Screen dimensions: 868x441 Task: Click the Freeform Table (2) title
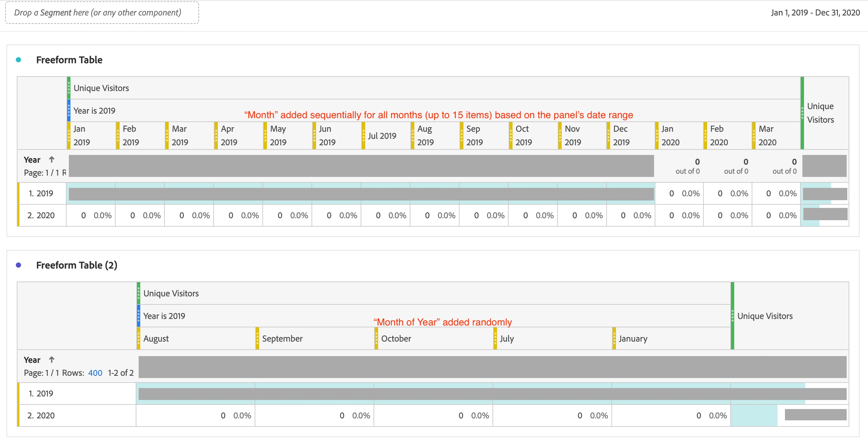pyautogui.click(x=77, y=265)
